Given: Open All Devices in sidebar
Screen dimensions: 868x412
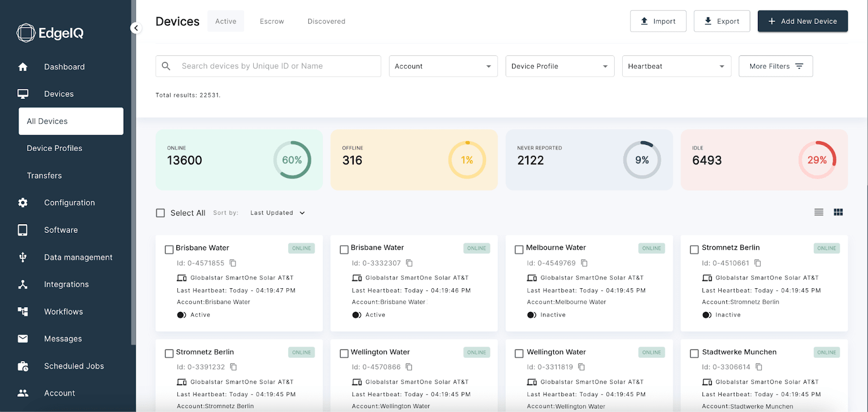Looking at the screenshot, I should tap(71, 121).
